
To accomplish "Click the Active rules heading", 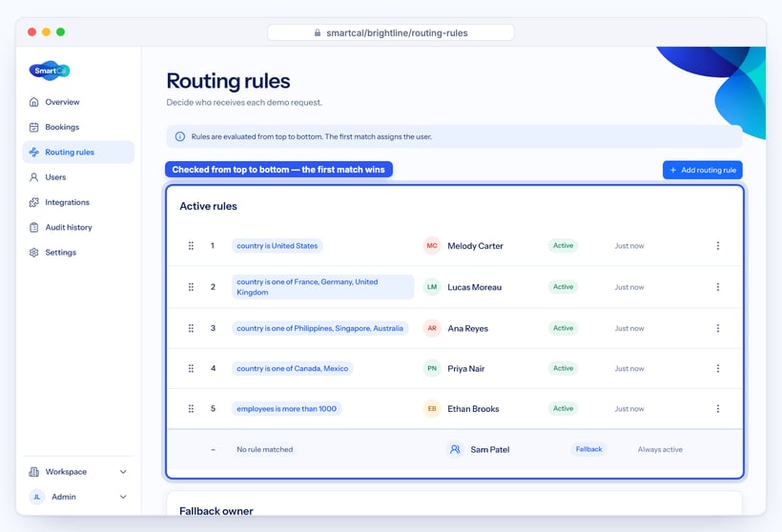I will click(208, 206).
